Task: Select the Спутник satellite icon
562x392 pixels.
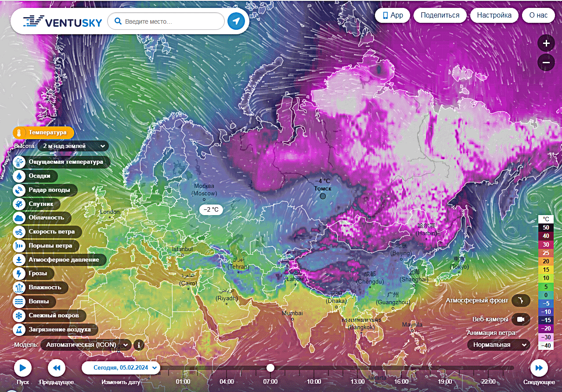Action: pyautogui.click(x=19, y=204)
